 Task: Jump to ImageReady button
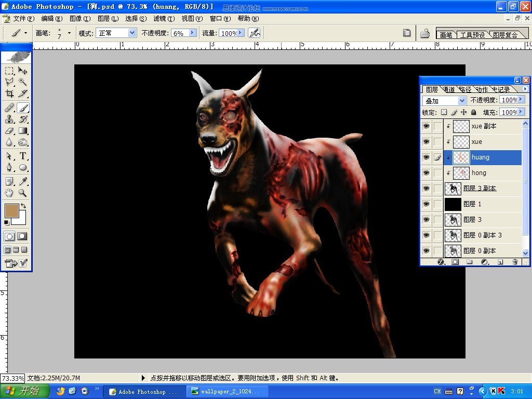[x=11, y=263]
